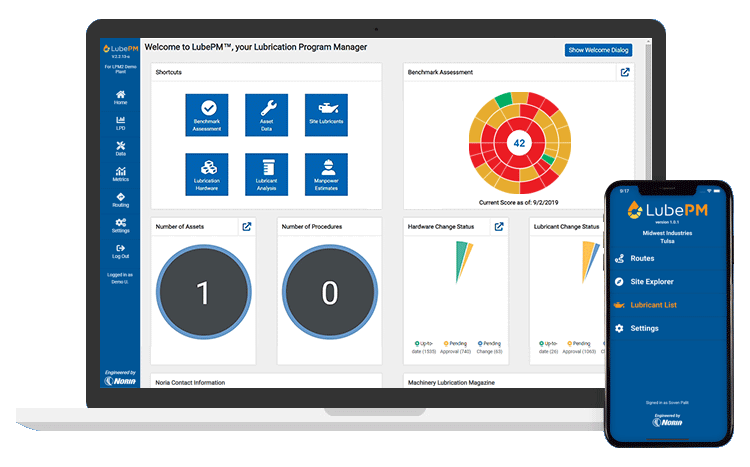750x467 pixels.
Task: Open Hardware Change Status external link icon
Action: (499, 226)
